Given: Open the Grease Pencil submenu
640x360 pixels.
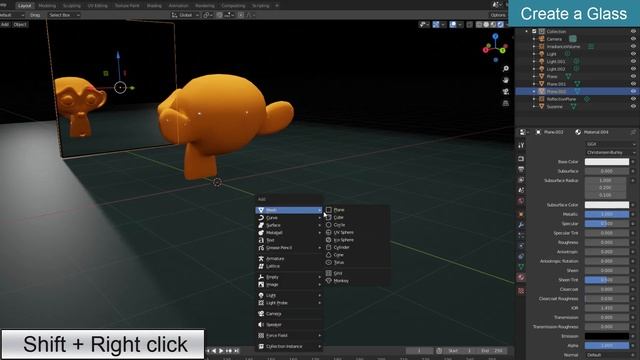Looking at the screenshot, I should (289, 248).
